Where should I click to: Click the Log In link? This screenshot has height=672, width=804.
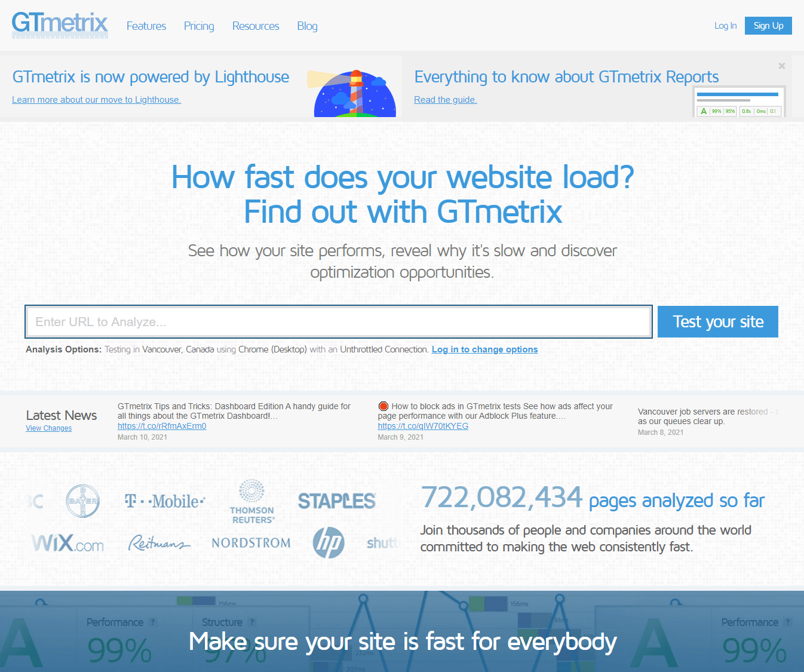coord(725,26)
